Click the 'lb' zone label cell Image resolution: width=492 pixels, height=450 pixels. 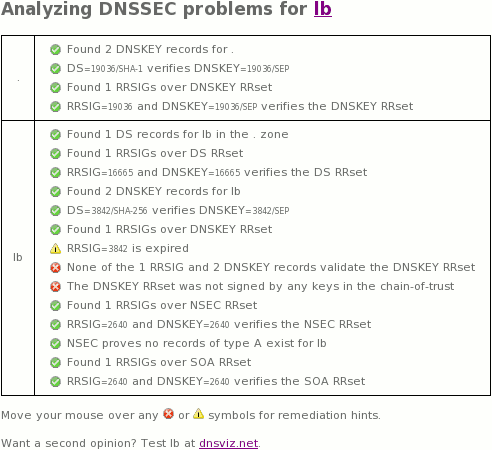[18, 258]
